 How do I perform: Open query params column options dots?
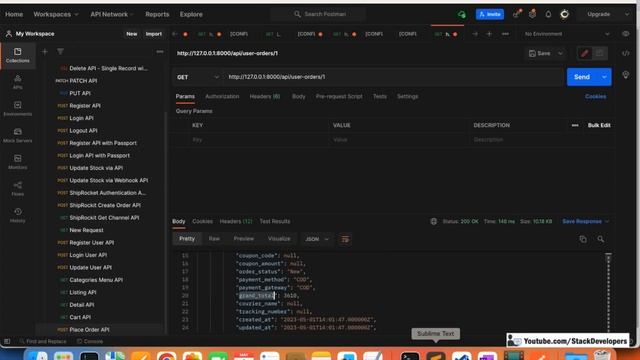575,125
